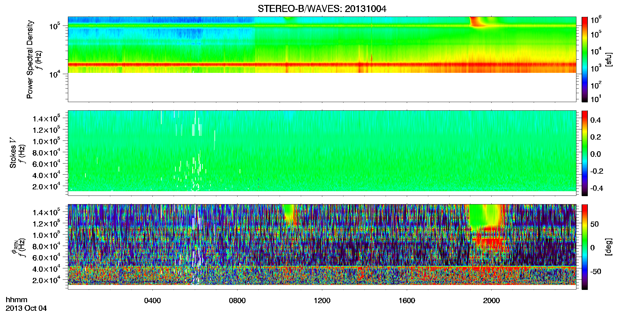The image size is (644, 332).
Task: Select the [sfu] unit label
Action: tap(609, 59)
